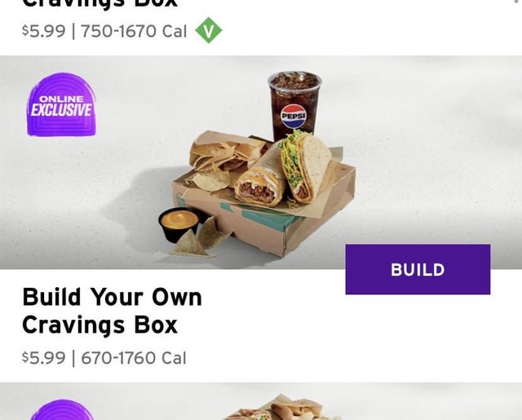Click the $5.99 price under Build Your Own

point(43,358)
